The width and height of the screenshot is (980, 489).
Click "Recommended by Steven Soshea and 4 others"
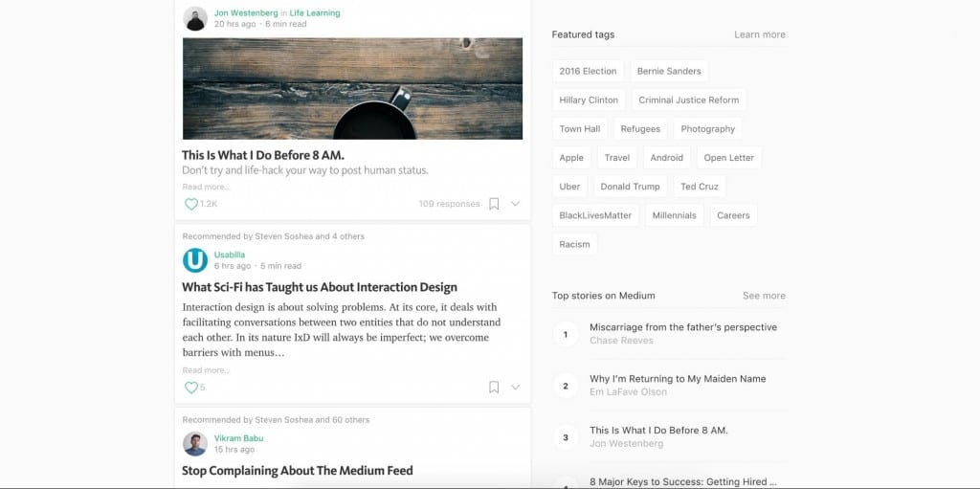click(273, 236)
